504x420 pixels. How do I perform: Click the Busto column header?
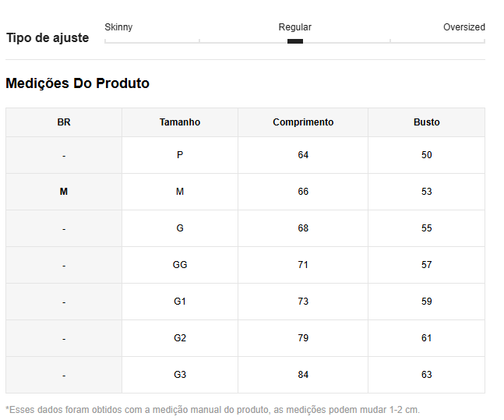426,122
